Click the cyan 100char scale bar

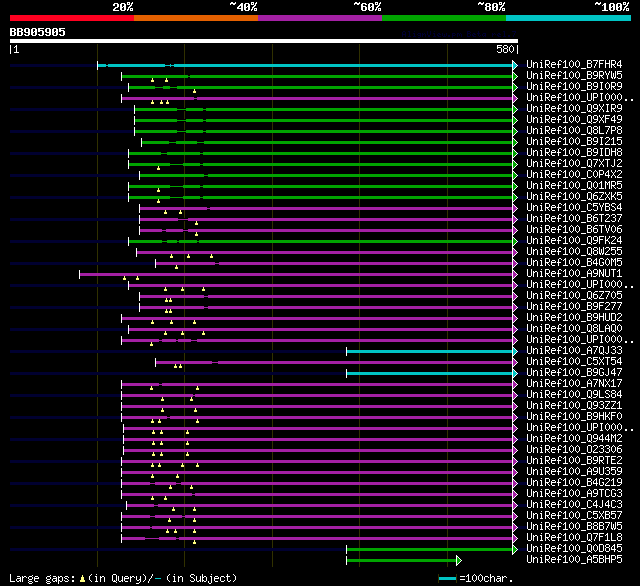pyautogui.click(x=447, y=579)
